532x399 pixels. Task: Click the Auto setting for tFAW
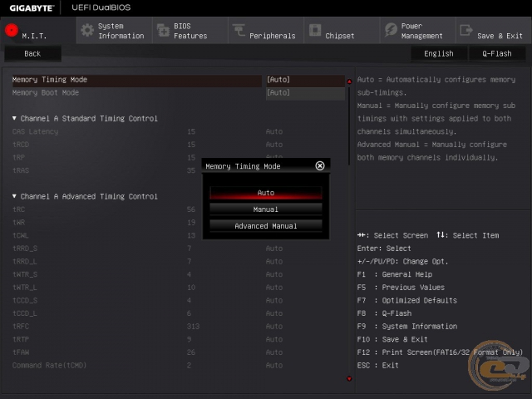point(274,352)
